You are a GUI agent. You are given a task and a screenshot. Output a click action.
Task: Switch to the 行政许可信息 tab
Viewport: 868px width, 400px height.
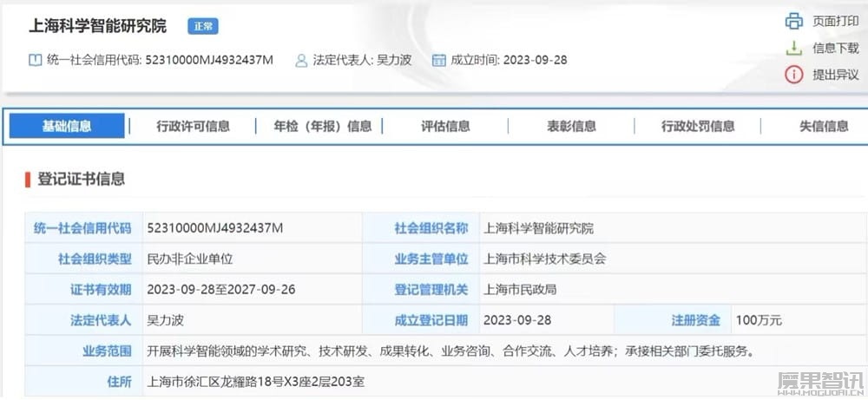(x=193, y=126)
